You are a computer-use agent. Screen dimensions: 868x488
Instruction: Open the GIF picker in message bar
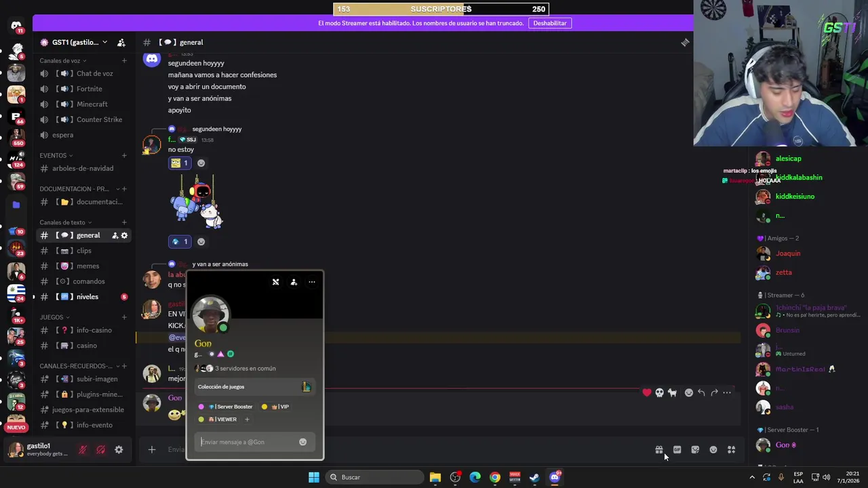coord(677,449)
